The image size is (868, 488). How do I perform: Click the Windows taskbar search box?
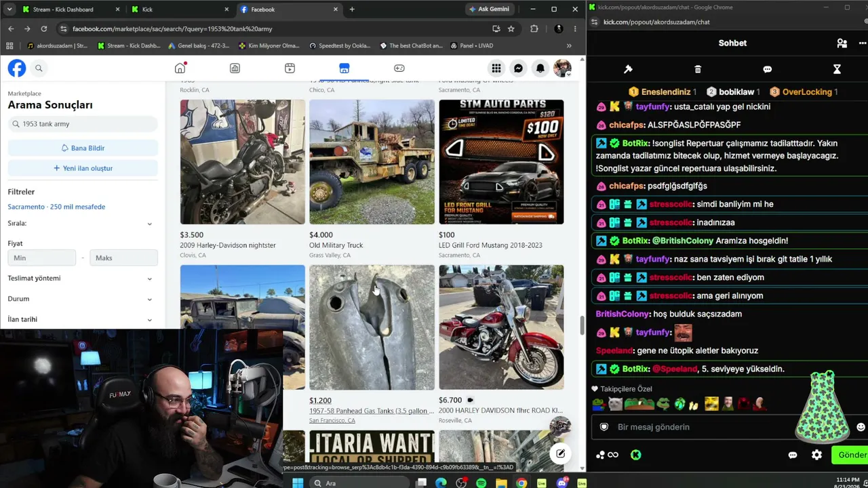click(x=359, y=483)
